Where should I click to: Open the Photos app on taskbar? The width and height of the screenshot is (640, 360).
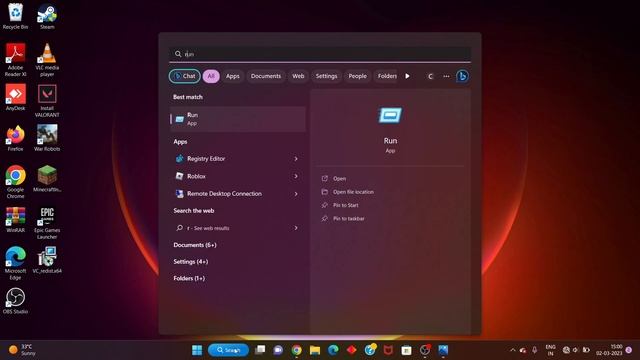coord(443,350)
